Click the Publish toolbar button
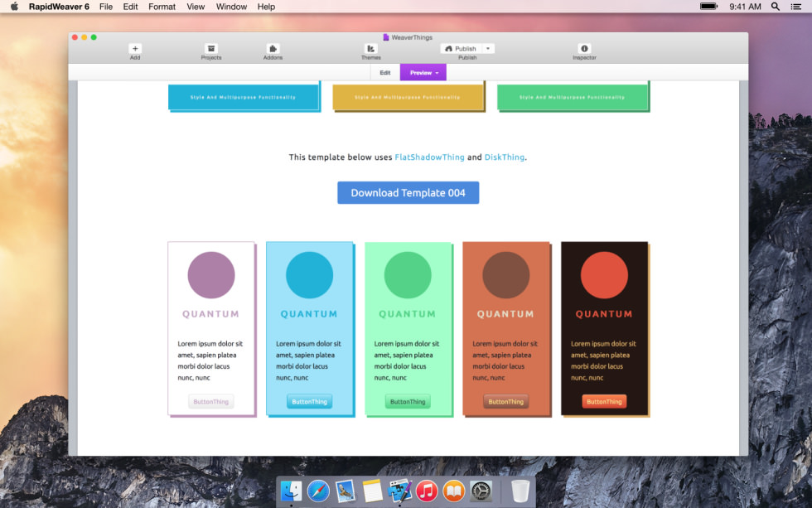812x508 pixels. click(x=461, y=49)
